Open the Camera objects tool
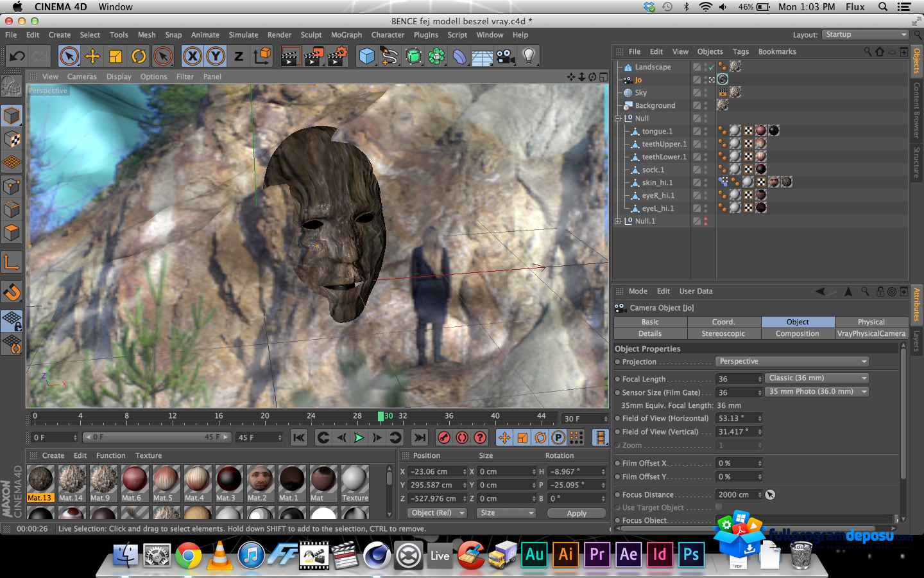 [506, 57]
